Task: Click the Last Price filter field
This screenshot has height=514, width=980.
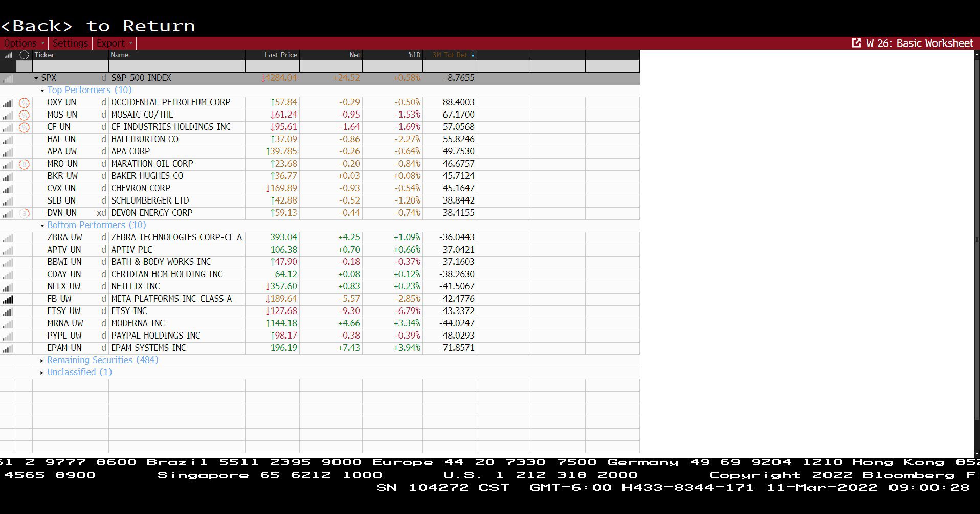Action: [x=272, y=66]
